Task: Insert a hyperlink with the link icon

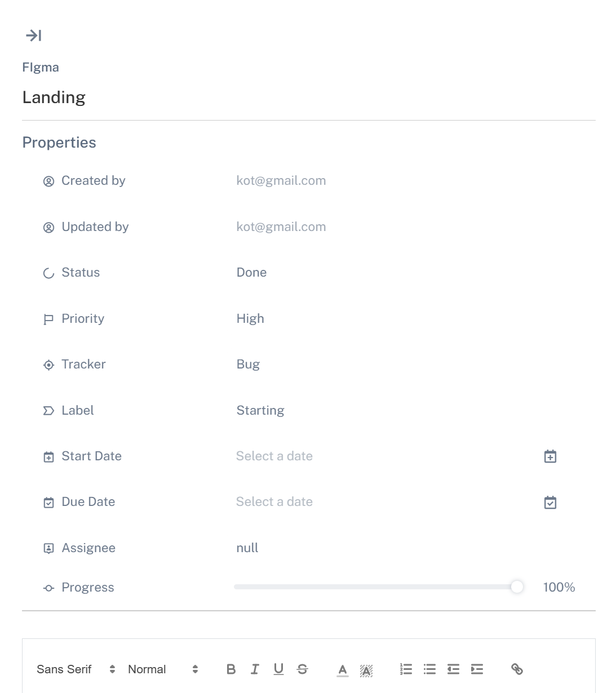Action: coord(517,669)
